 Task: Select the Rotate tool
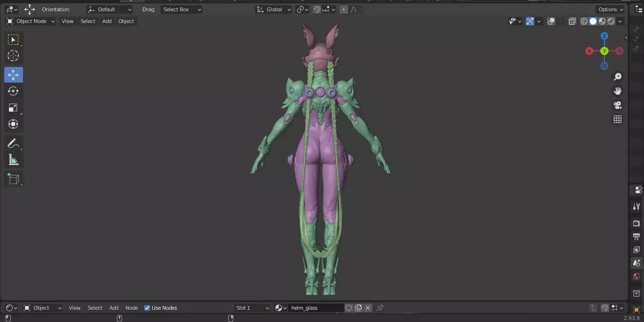[x=13, y=91]
